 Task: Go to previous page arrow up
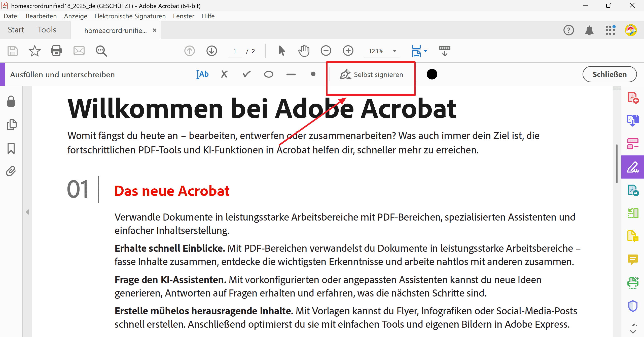coord(190,51)
